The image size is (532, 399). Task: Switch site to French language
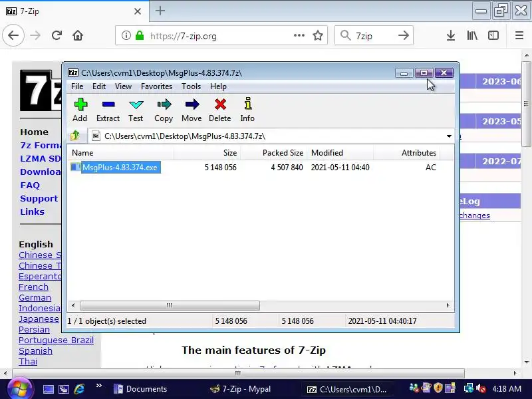pos(33,287)
